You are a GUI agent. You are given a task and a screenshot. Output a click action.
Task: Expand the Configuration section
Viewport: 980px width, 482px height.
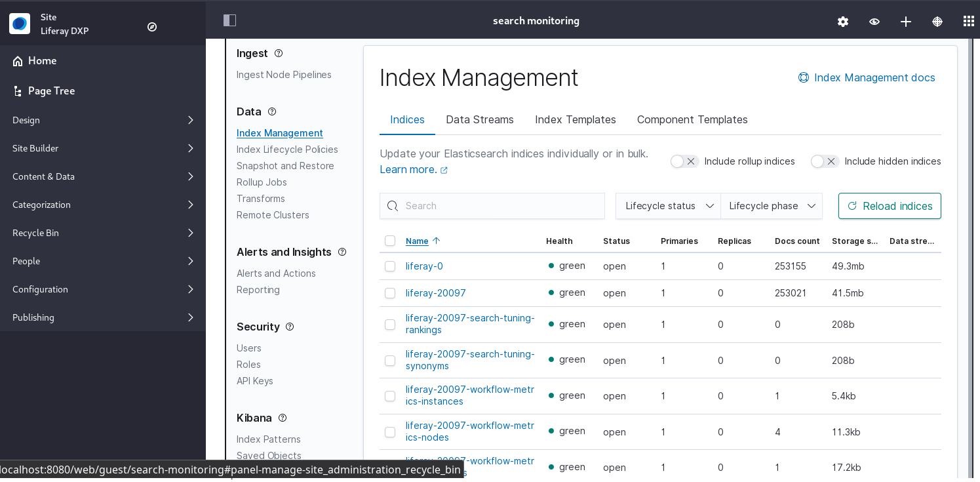[x=103, y=289]
